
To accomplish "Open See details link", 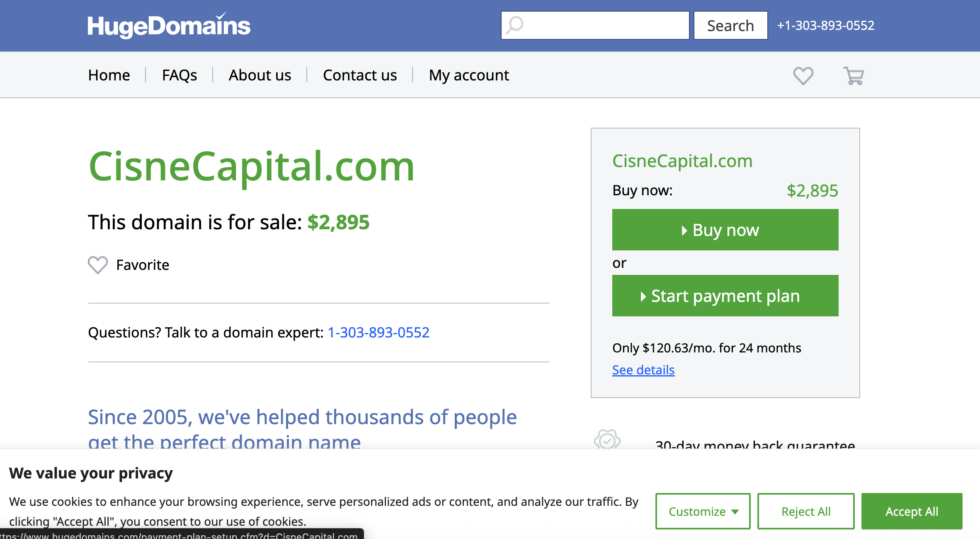I will (643, 370).
